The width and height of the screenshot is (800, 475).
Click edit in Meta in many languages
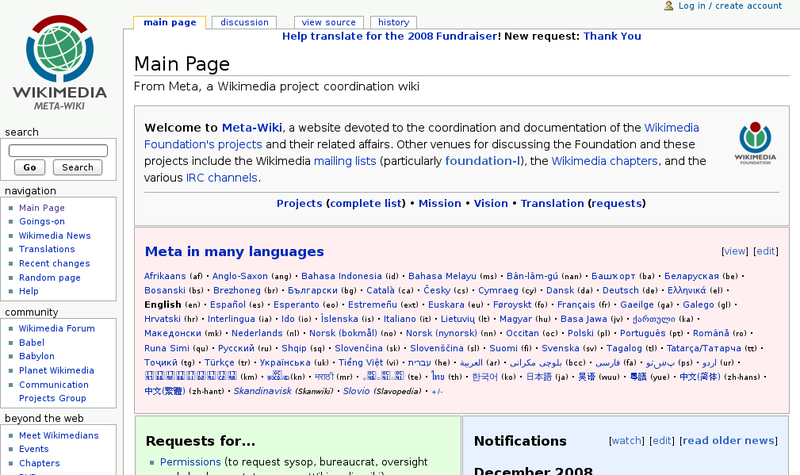point(765,251)
